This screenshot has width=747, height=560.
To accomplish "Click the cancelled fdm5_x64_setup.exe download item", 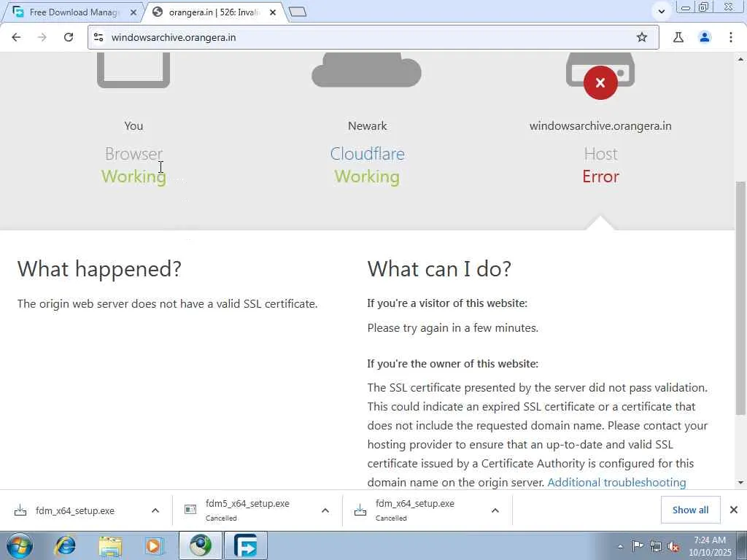I will pos(247,510).
